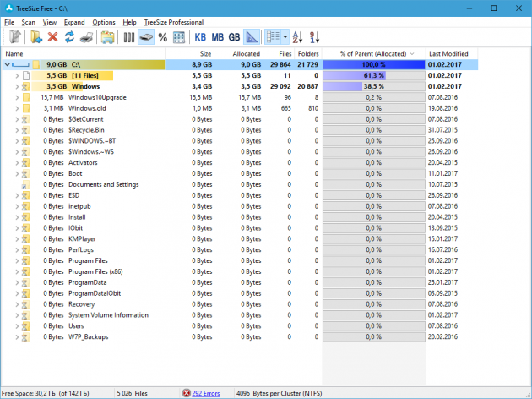Toggle the allocated space drive icon
Viewport: 532px width, 399px height.
[x=146, y=37]
